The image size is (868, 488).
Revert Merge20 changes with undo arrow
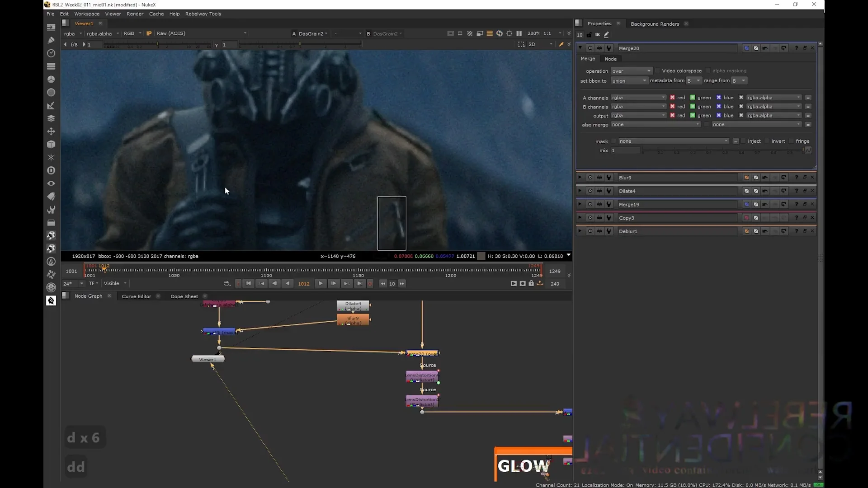[x=765, y=48]
